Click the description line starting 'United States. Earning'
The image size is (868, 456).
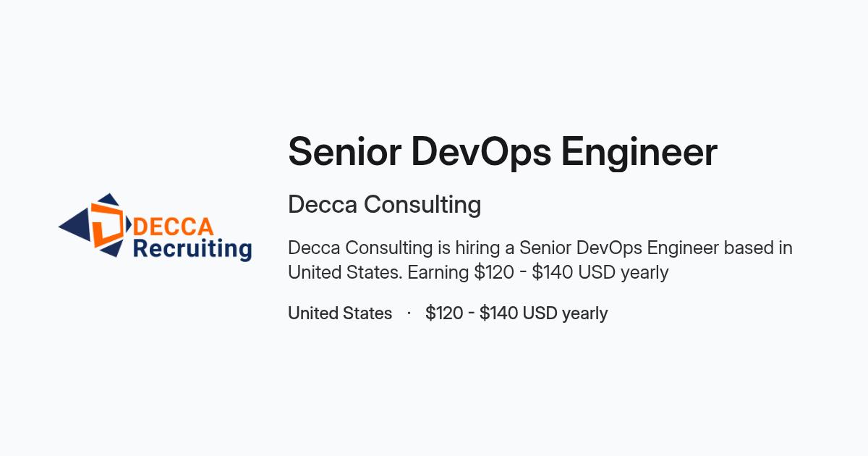coord(478,273)
